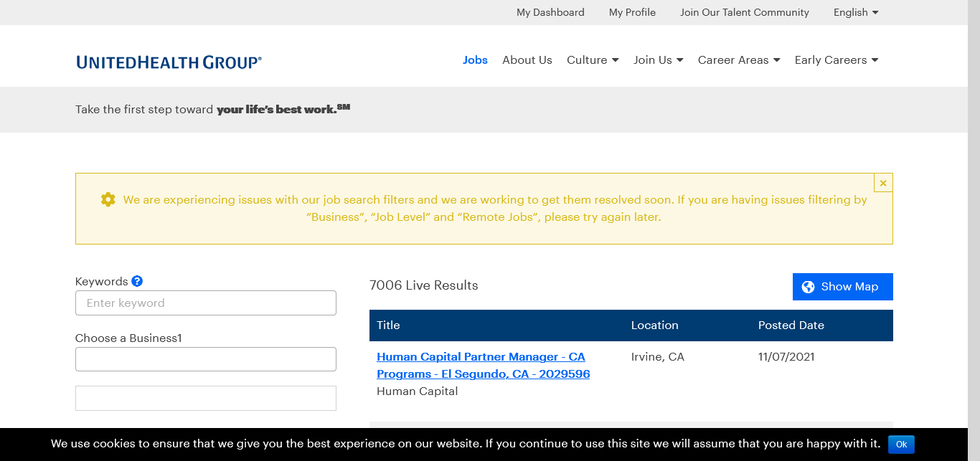Screen dimensions: 980x461
Task: Click the gear icon in the warning banner
Action: (x=108, y=199)
